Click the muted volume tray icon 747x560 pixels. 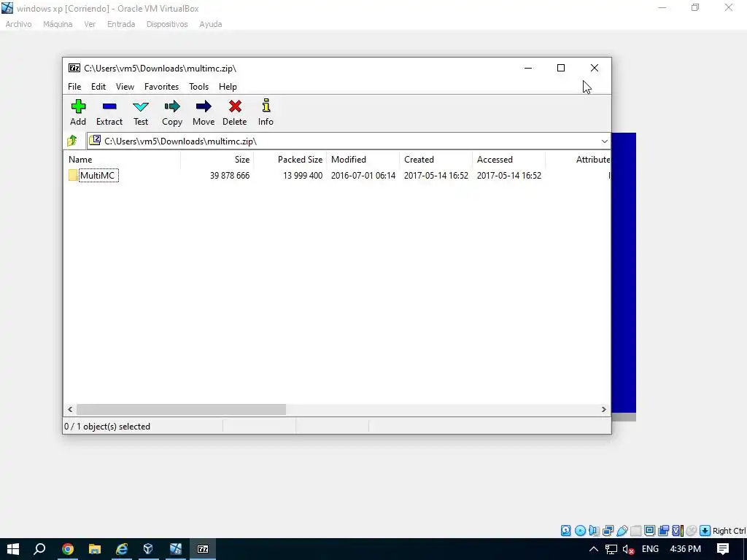coord(628,549)
